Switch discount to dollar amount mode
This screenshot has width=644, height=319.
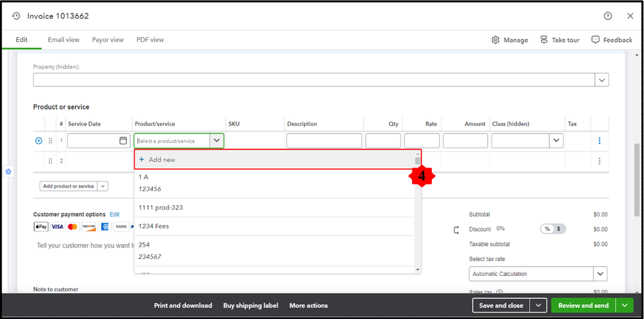(559, 229)
